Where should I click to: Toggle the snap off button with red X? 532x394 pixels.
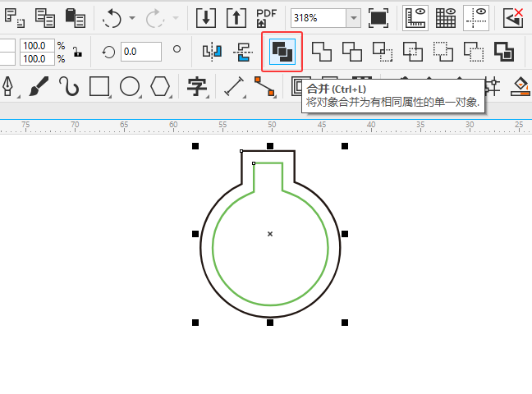pyautogui.click(x=513, y=18)
